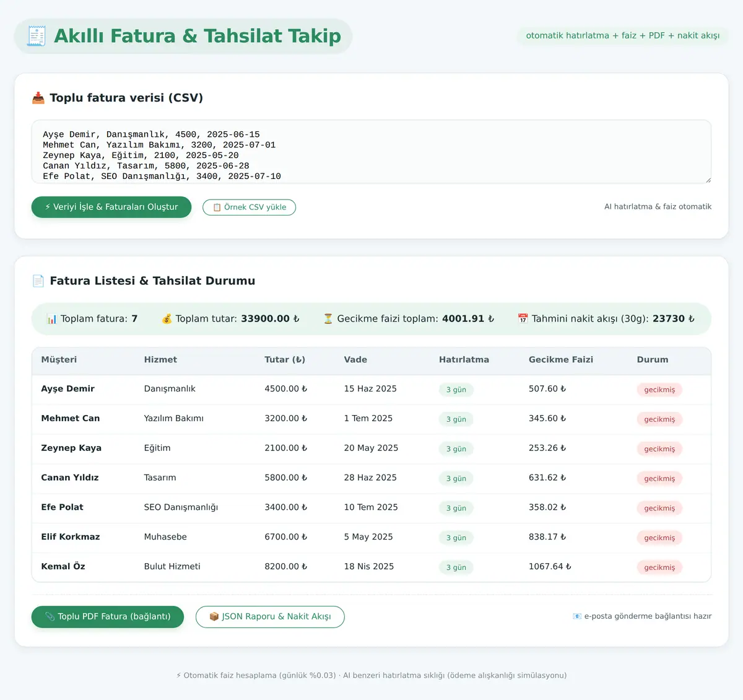Click the 'Vade' column header

355,360
